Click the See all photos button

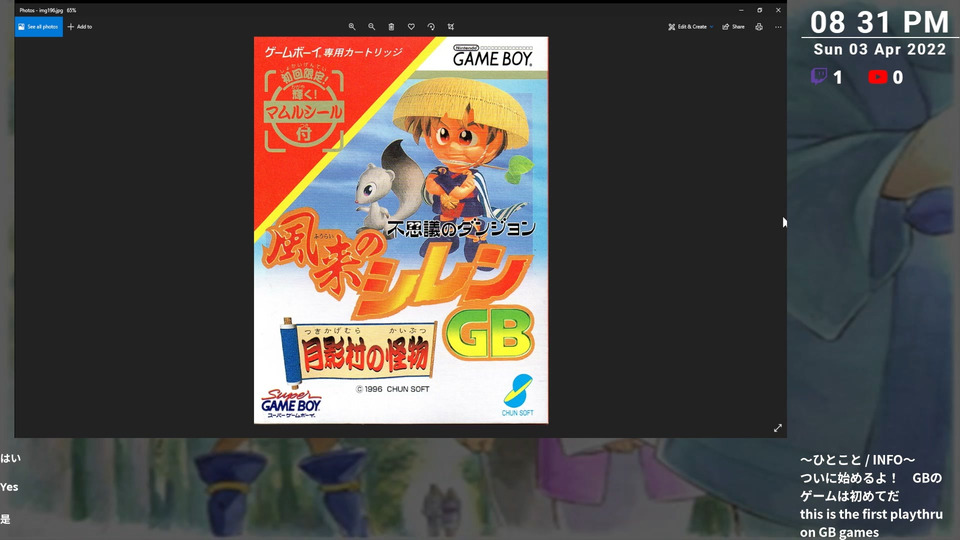tap(39, 27)
